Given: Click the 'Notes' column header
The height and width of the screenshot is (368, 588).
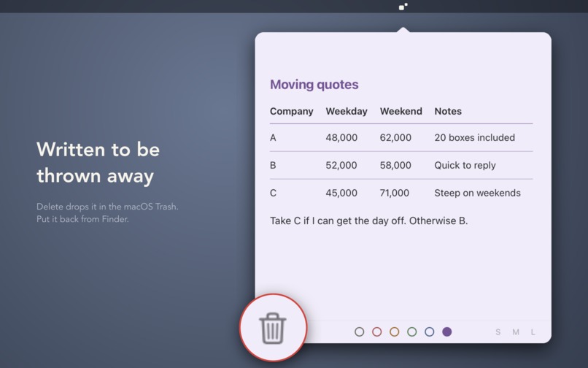Looking at the screenshot, I should point(448,112).
